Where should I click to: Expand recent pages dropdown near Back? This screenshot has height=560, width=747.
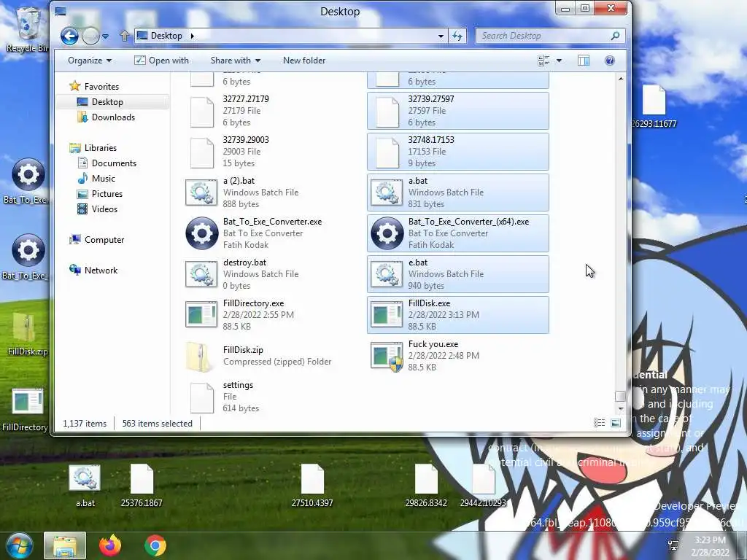coord(105,36)
